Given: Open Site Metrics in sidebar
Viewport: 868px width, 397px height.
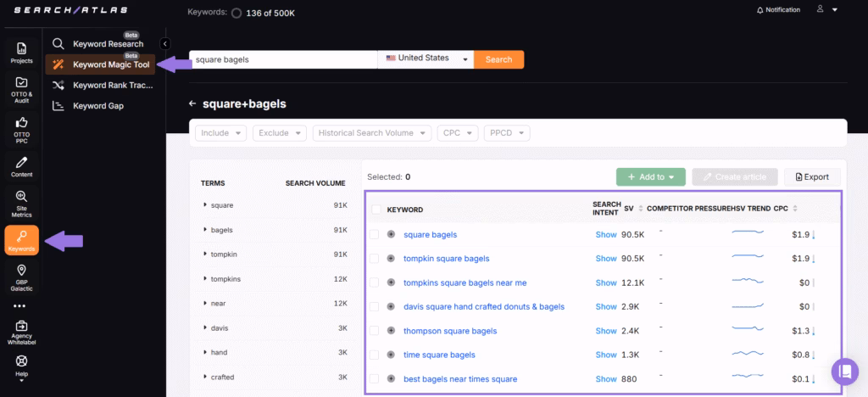Looking at the screenshot, I should [21, 204].
